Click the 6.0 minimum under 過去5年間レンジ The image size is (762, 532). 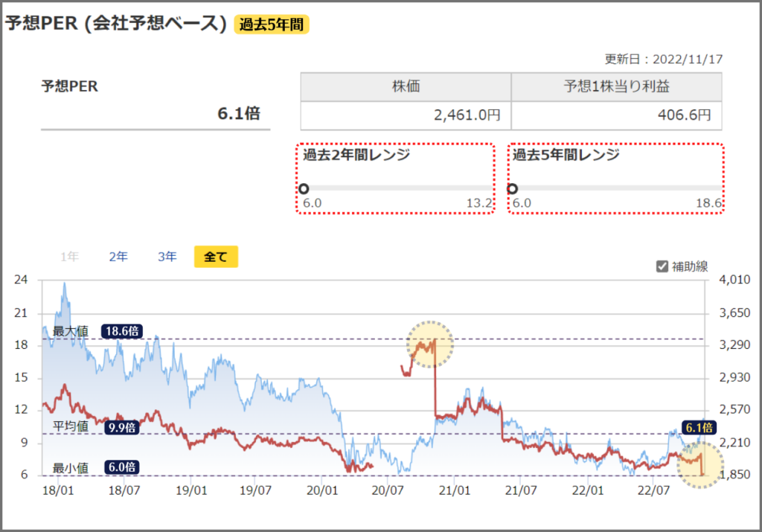[522, 203]
